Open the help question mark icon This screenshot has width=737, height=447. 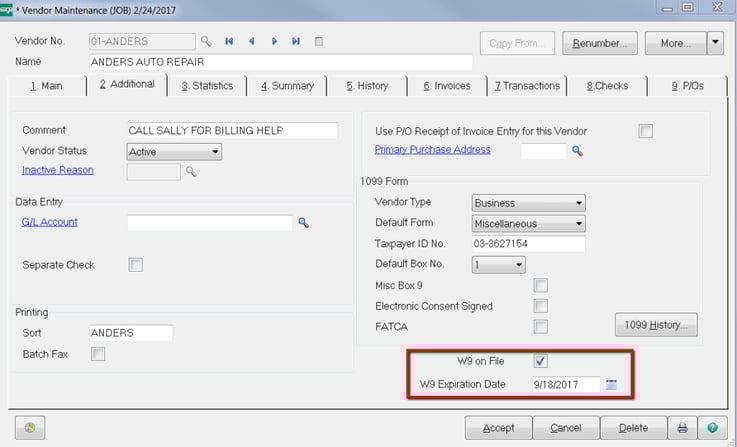click(x=711, y=428)
